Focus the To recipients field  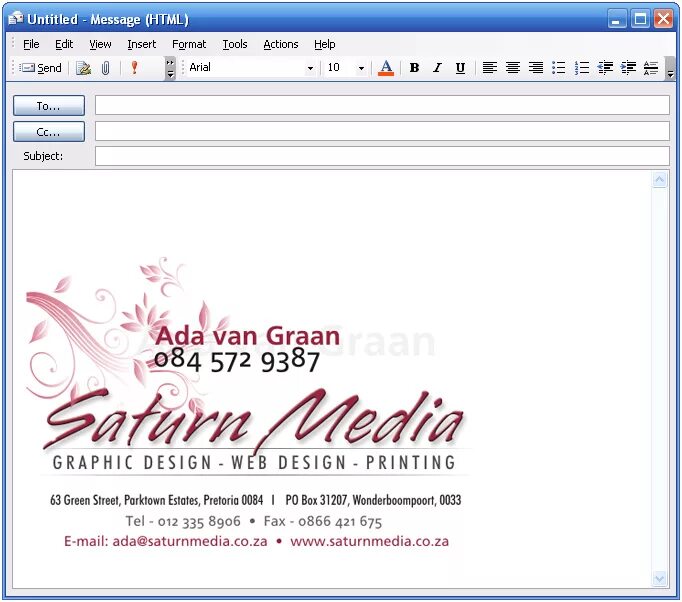(x=382, y=105)
